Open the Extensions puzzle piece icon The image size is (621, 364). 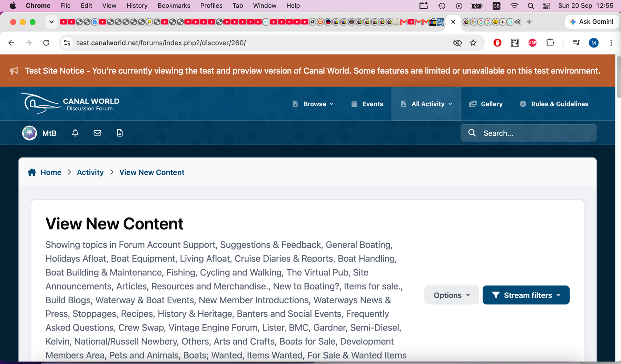(550, 43)
